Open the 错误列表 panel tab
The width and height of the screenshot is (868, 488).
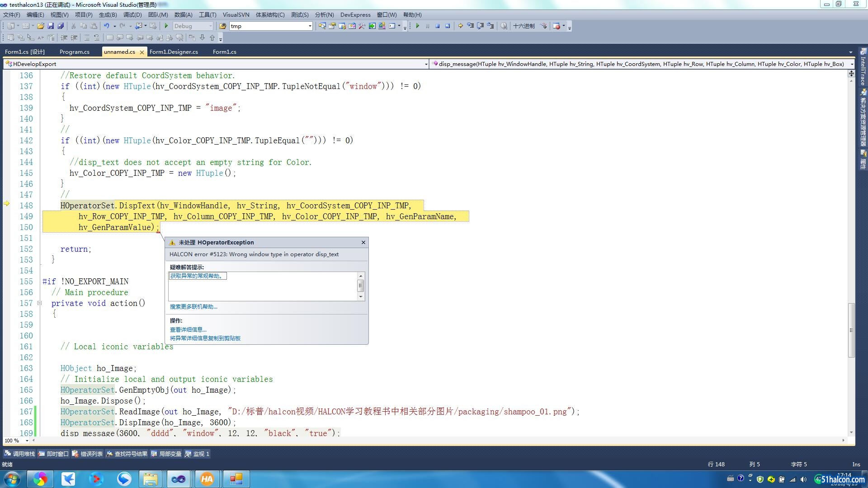(x=88, y=454)
